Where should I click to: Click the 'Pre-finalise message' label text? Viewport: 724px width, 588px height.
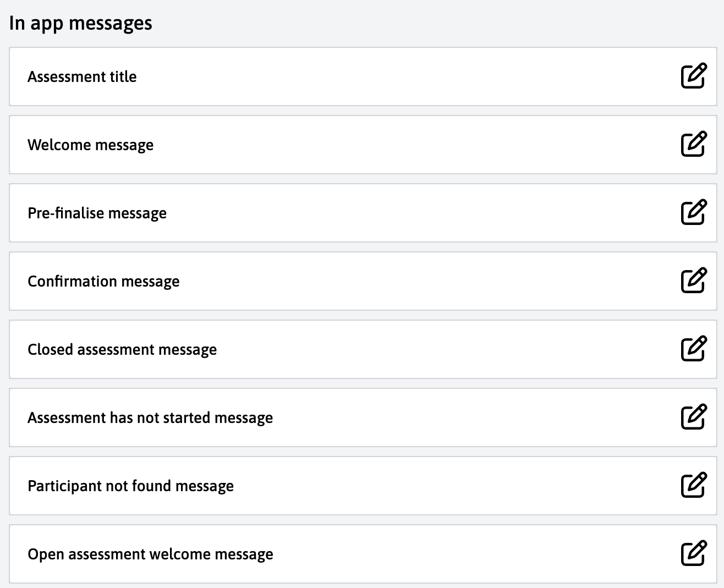click(97, 213)
